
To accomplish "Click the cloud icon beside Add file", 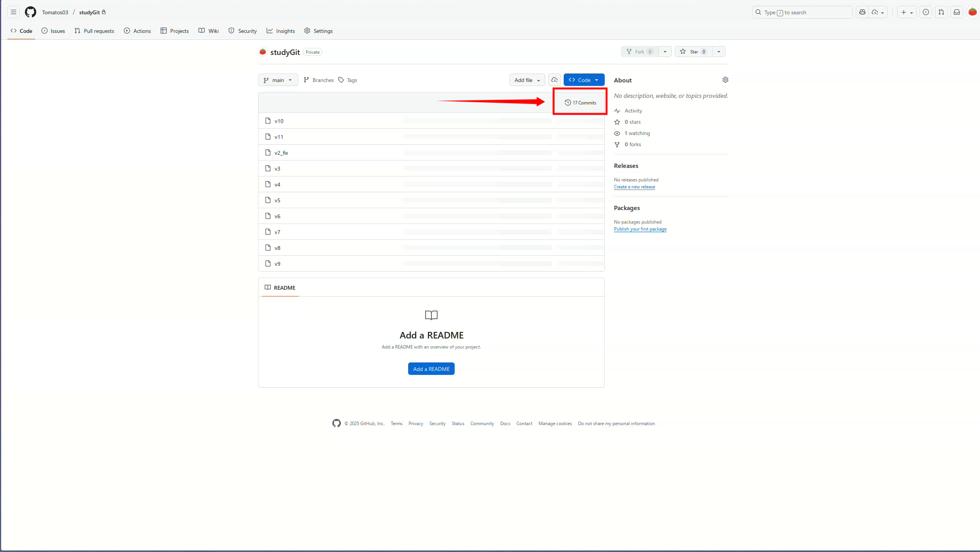I will 554,80.
